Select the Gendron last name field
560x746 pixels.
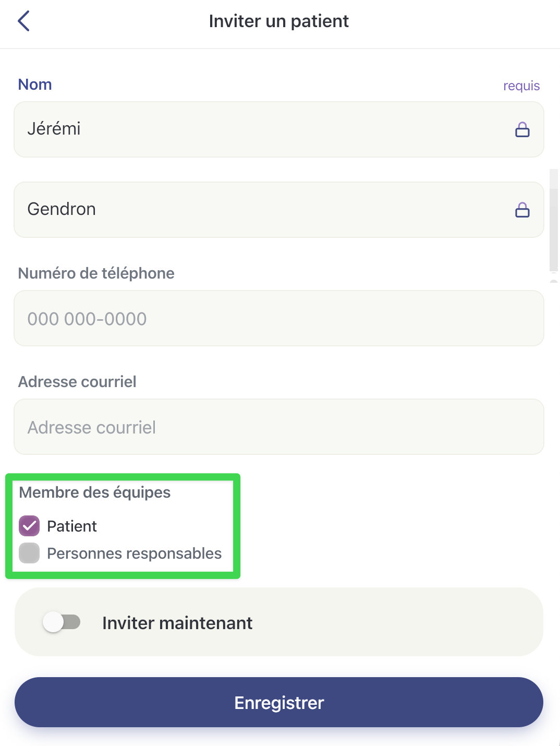click(261, 210)
